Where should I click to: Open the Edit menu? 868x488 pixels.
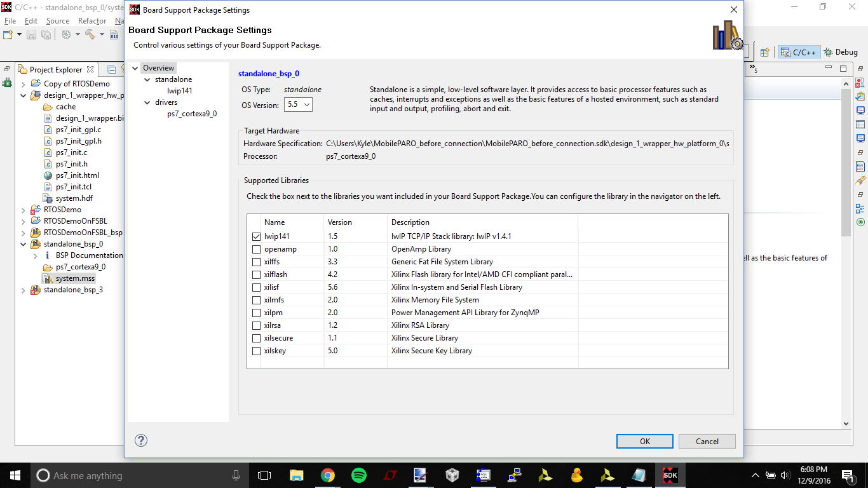coord(31,21)
